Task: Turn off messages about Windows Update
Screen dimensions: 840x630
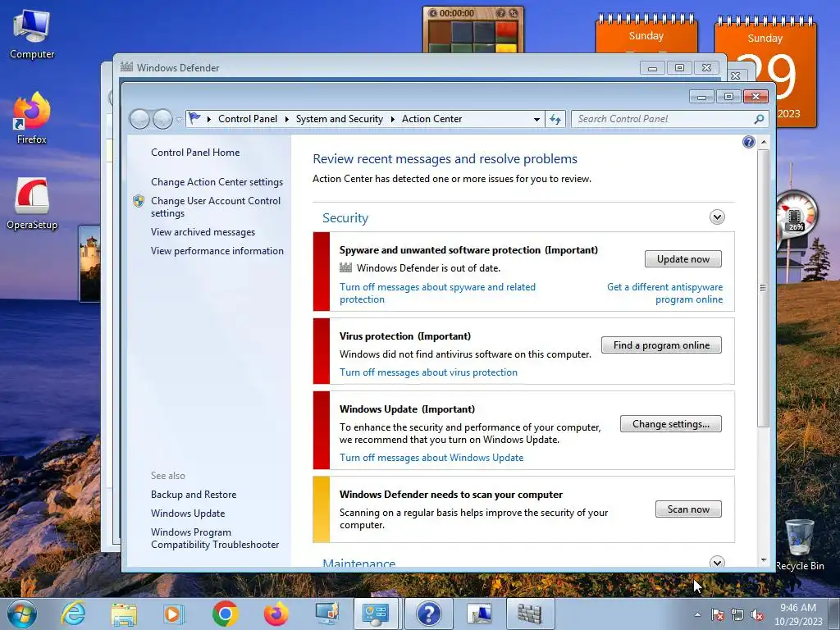Action: [431, 458]
